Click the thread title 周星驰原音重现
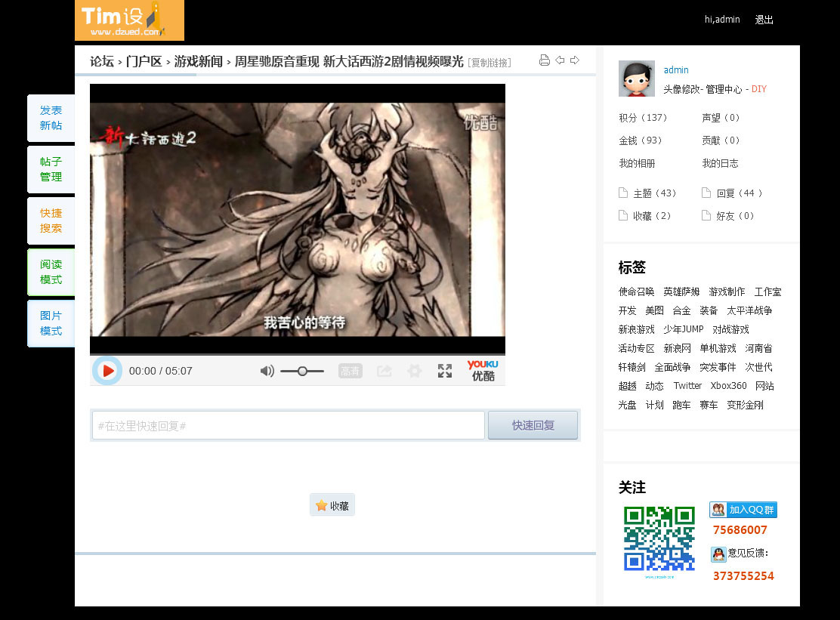This screenshot has width=840, height=620. tap(349, 62)
